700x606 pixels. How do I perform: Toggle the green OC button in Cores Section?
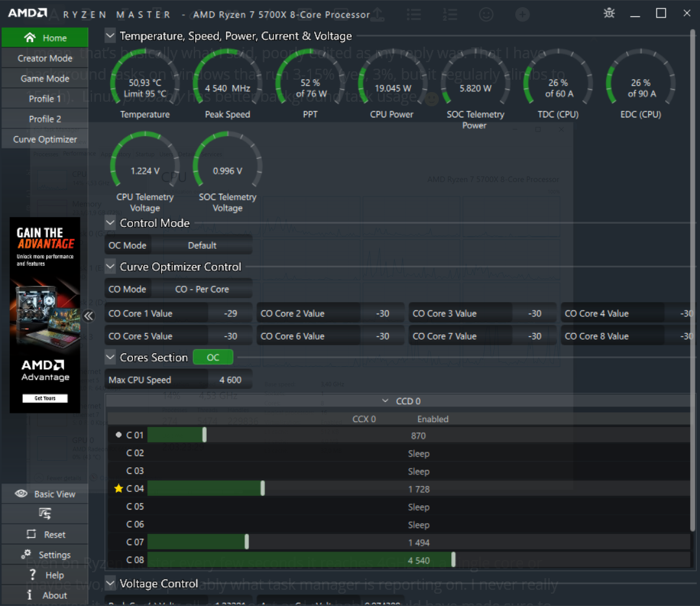tap(213, 358)
